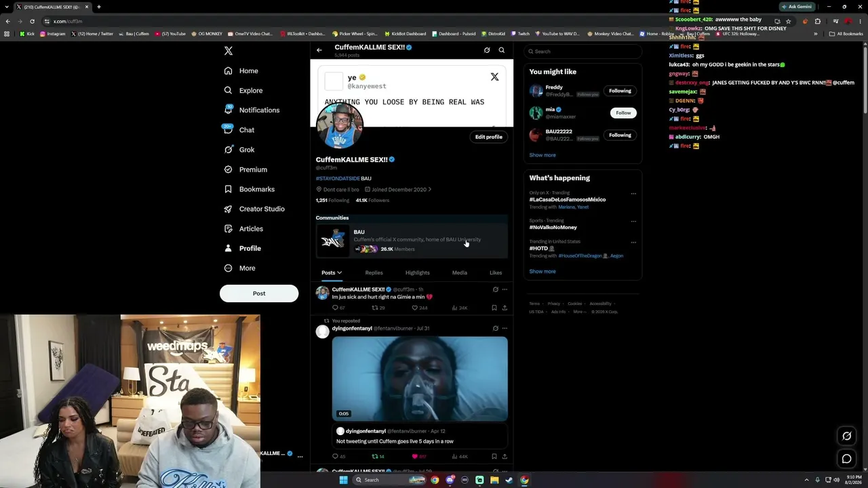The image size is (868, 488).
Task: Click the X search box
Action: click(x=583, y=52)
